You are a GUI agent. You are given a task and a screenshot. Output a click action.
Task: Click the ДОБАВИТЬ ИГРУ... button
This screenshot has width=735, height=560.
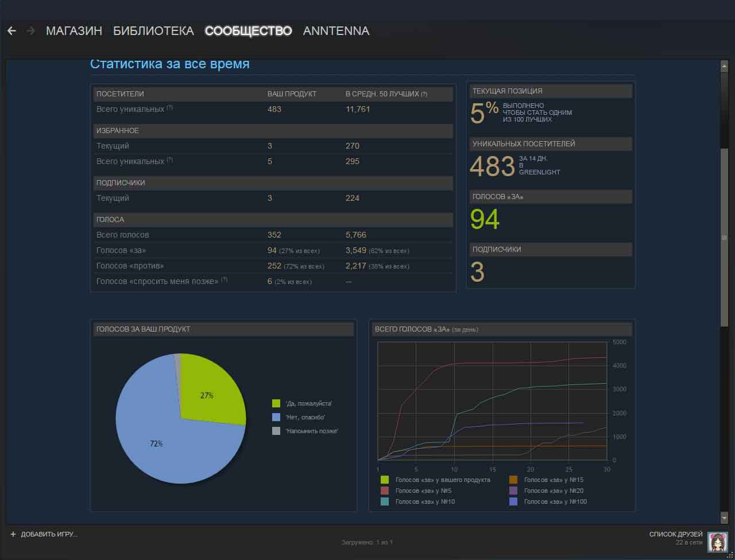click(49, 534)
